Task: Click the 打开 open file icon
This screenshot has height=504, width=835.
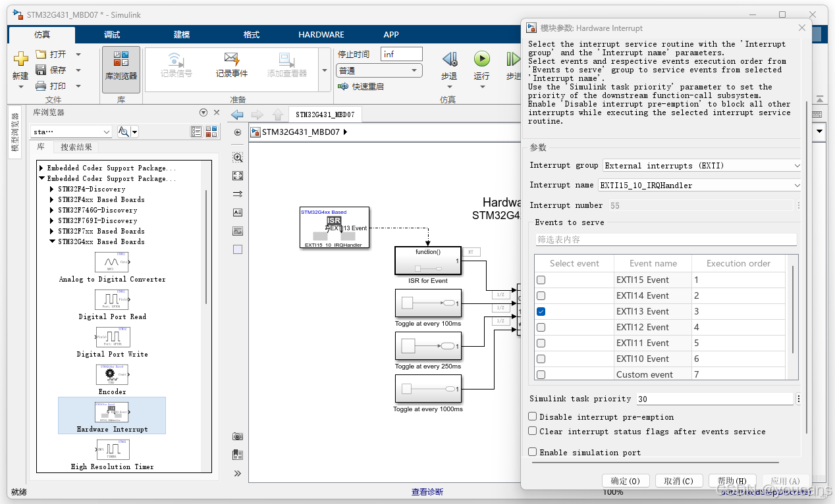Action: (x=41, y=55)
